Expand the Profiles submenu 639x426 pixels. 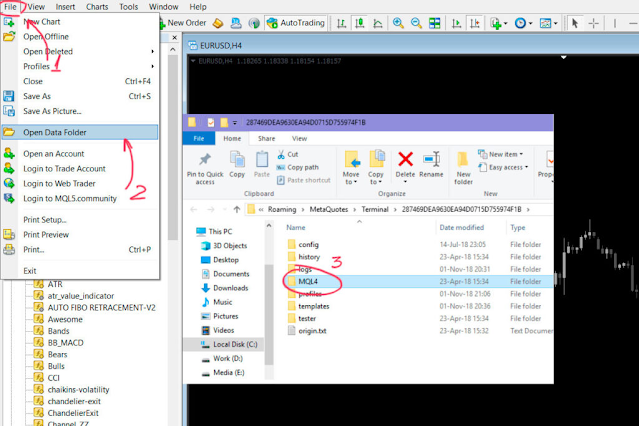coord(80,66)
